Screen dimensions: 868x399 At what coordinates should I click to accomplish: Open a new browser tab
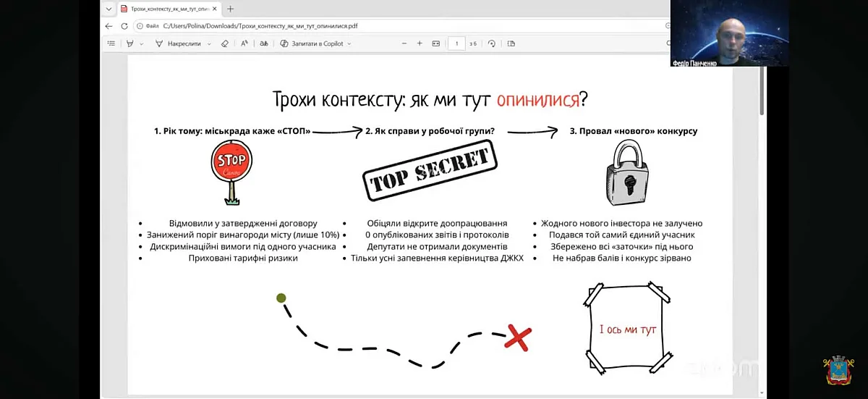pos(231,9)
